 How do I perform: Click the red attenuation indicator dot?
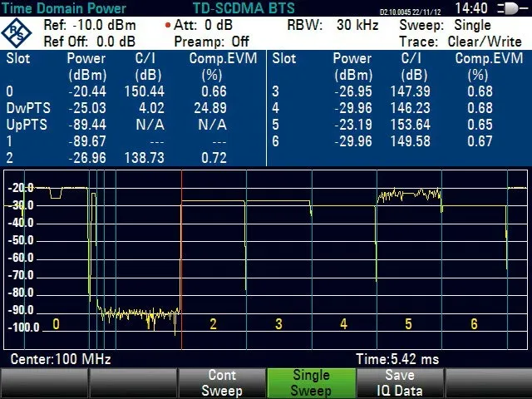pyautogui.click(x=168, y=25)
